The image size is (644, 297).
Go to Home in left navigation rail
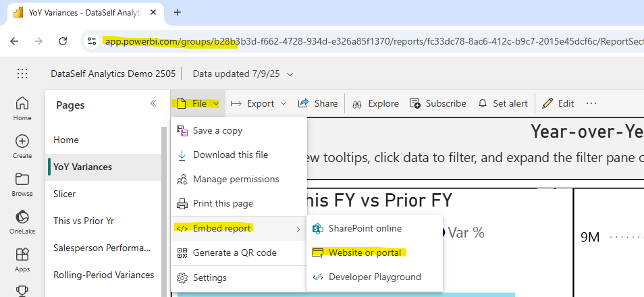click(x=22, y=108)
